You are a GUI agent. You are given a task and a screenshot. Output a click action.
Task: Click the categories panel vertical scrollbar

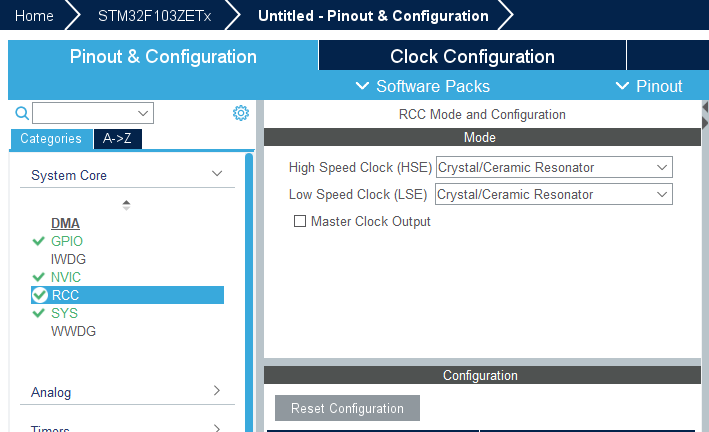[249, 292]
